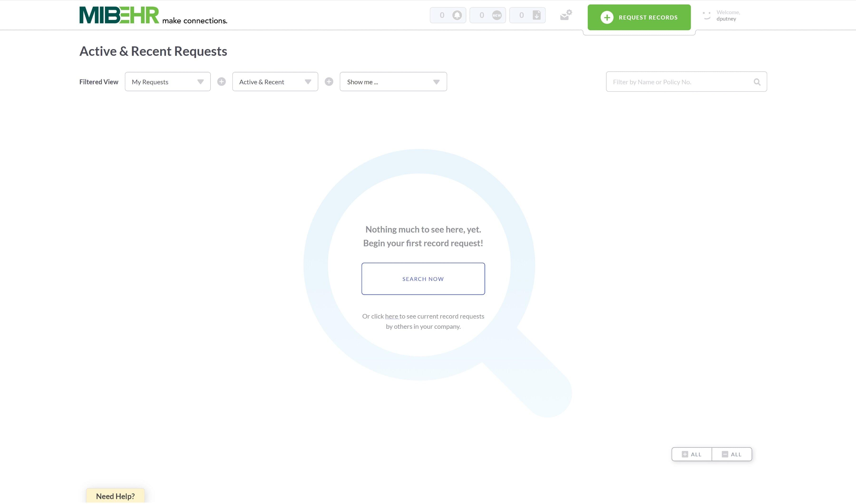The height and width of the screenshot is (504, 856).
Task: Collapse all with the minus ALL button
Action: (732, 454)
